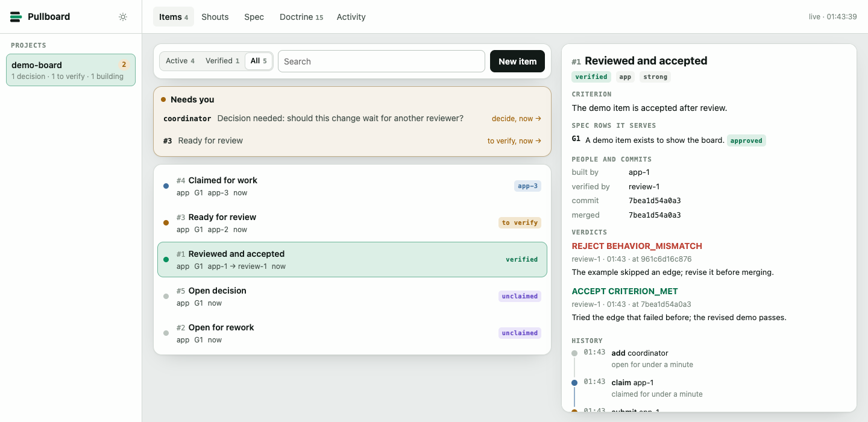Click the detail title Reviewed and accepted
868x422 pixels.
pos(646,61)
